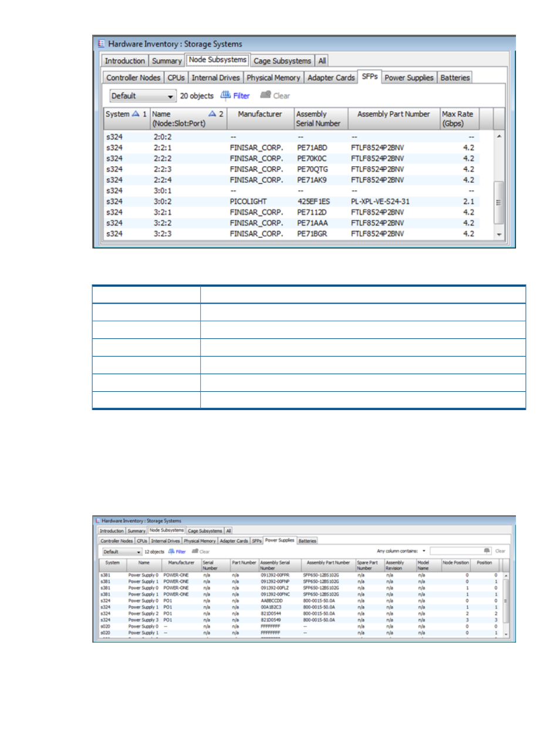Select the row with serial PE71BGR
This screenshot has height=746, width=560.
[292, 234]
